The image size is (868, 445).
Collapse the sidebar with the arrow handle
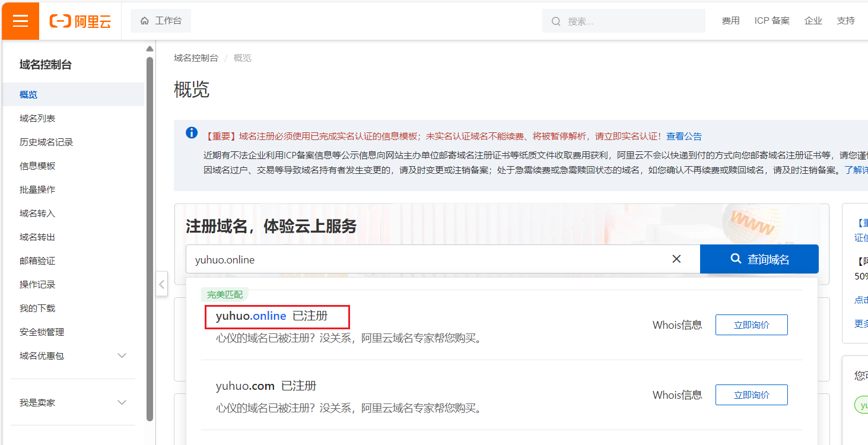[x=162, y=284]
